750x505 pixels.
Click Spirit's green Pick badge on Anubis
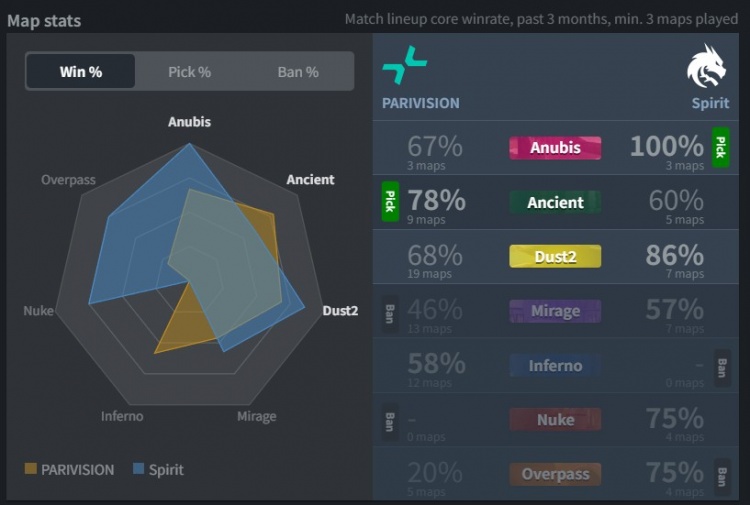click(x=720, y=148)
